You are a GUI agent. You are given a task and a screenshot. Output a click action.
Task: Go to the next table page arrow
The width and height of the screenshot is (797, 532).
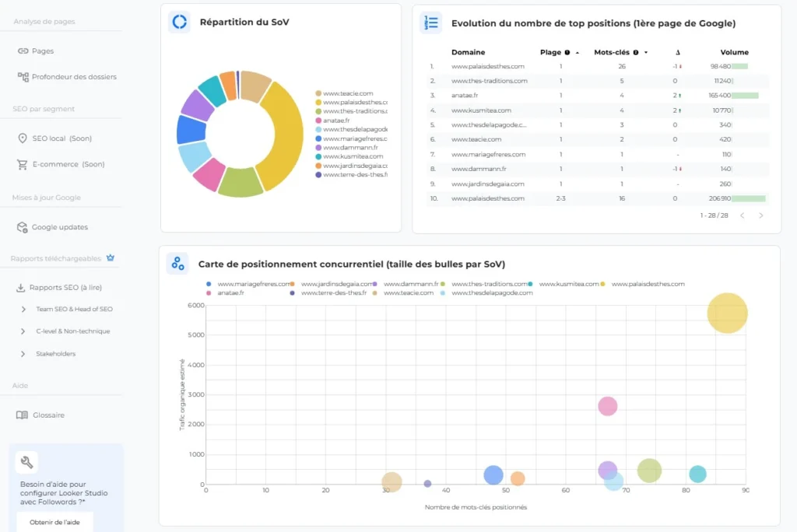[761, 215]
